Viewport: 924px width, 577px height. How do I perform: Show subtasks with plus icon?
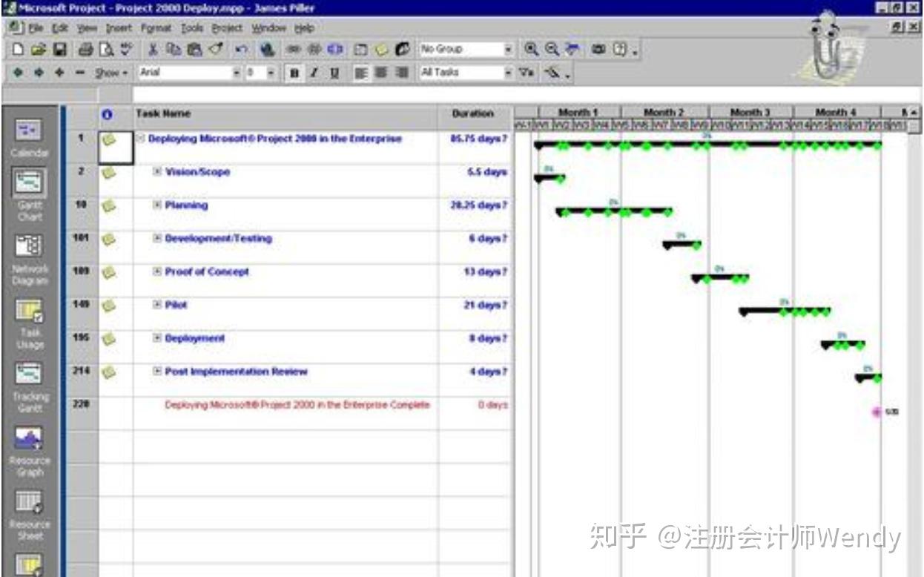(59, 73)
